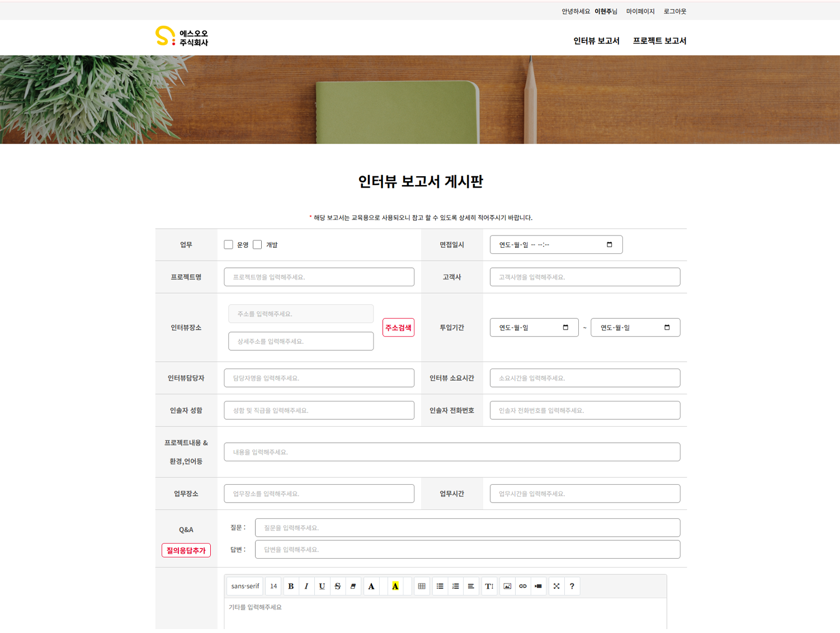Open the font size 14 dropdown
This screenshot has width=840, height=633.
273,586
